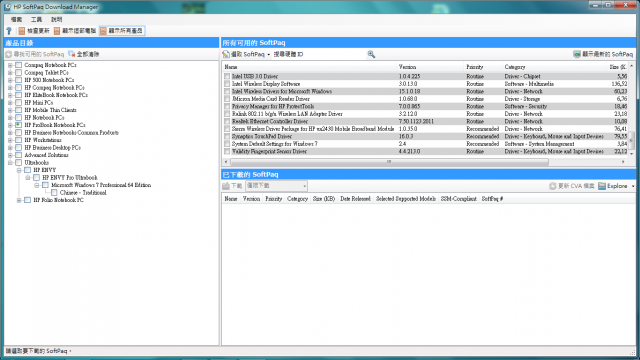Open the download mode combo box
The width and height of the screenshot is (640, 360).
point(276,186)
